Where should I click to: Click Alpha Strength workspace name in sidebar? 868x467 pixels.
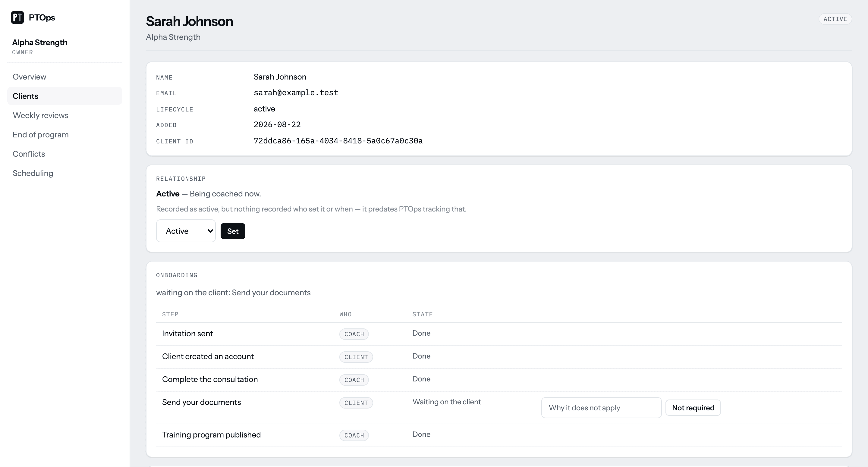pos(40,42)
